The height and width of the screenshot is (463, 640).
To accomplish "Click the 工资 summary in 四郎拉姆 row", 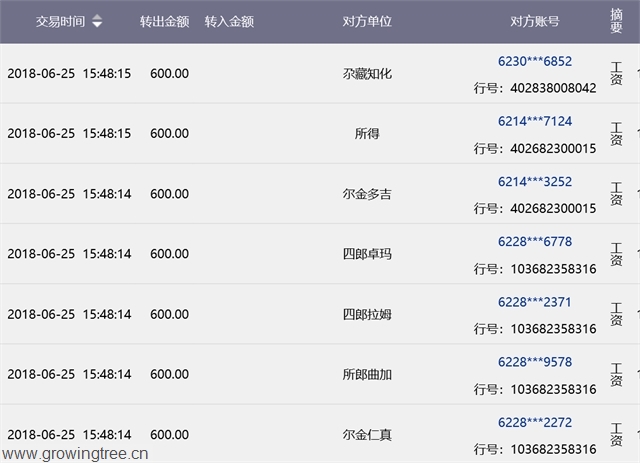I will (x=616, y=314).
